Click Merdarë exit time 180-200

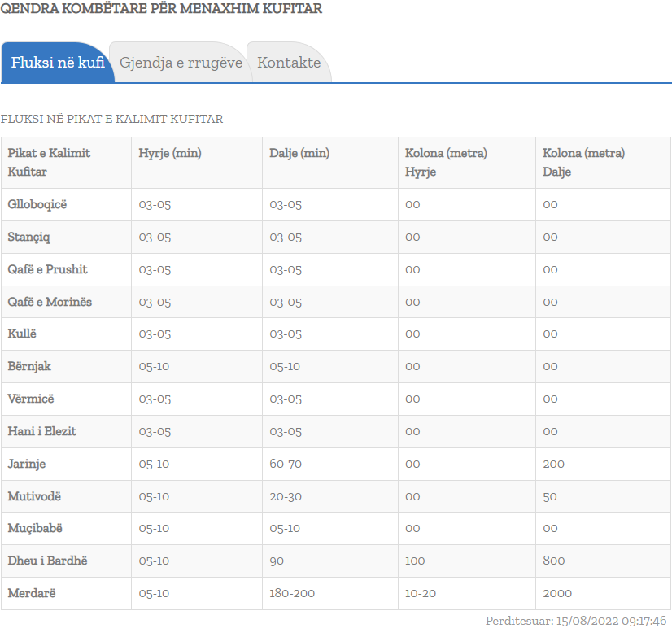pos(292,593)
